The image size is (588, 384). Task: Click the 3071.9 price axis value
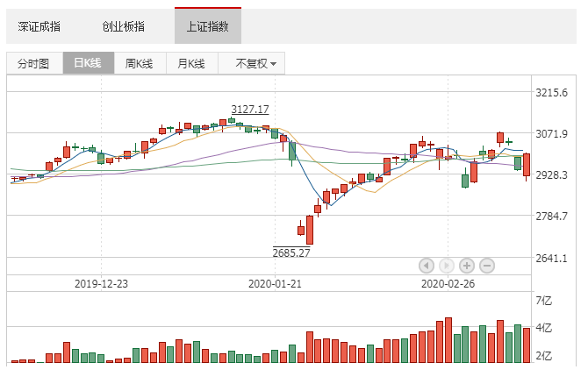552,134
